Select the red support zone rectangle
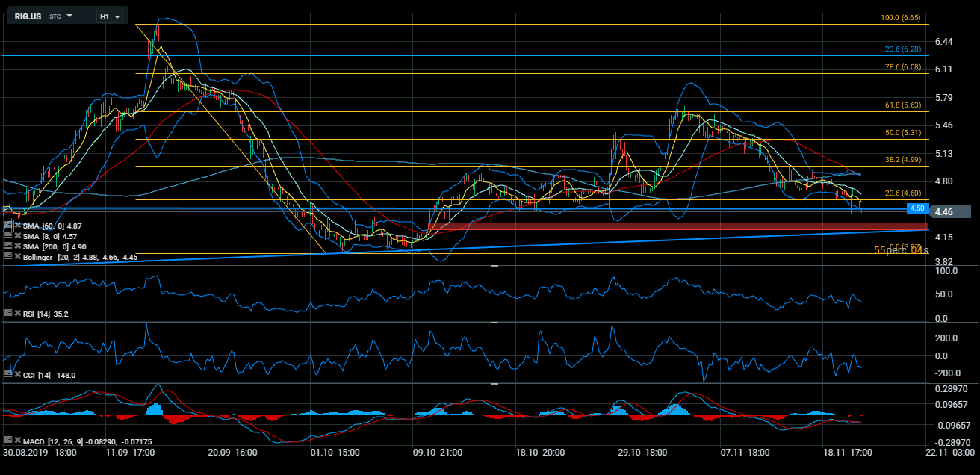Screen dimensions: 980x475 point(672,226)
